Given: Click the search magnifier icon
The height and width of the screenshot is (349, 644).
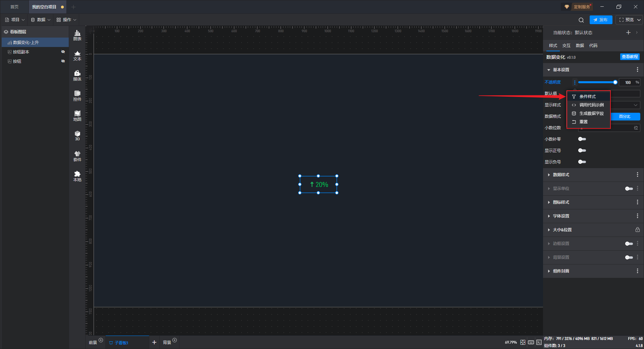Looking at the screenshot, I should click(x=581, y=20).
